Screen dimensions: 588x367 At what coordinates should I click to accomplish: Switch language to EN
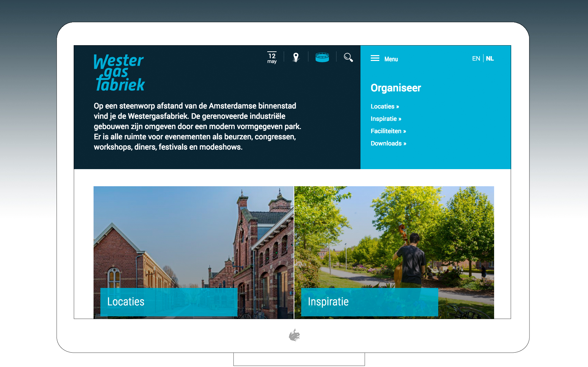click(x=476, y=59)
